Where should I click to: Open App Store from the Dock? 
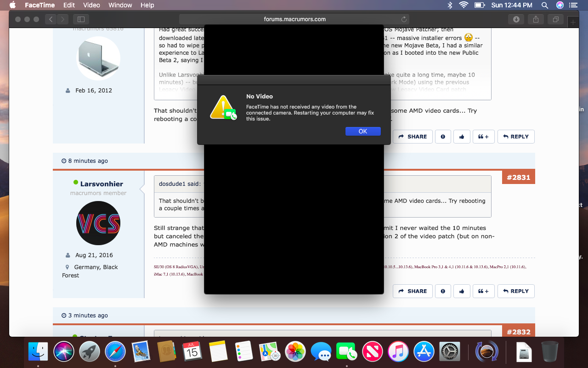click(x=424, y=352)
